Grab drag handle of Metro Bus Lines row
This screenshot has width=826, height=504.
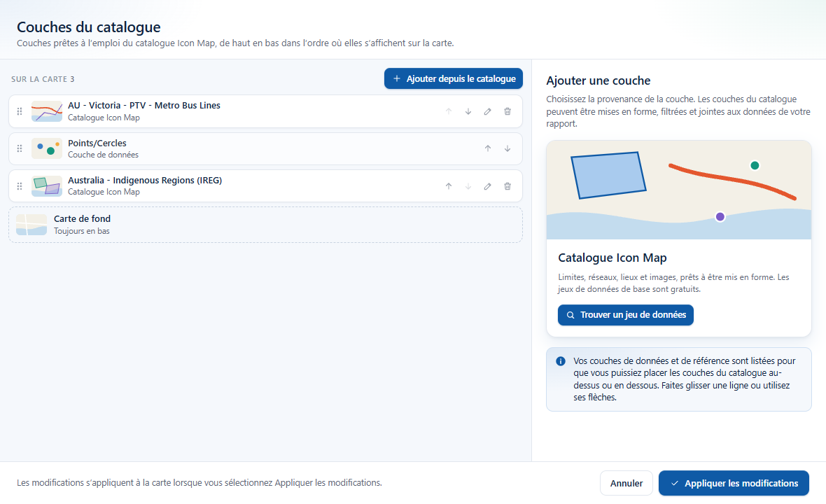20,111
